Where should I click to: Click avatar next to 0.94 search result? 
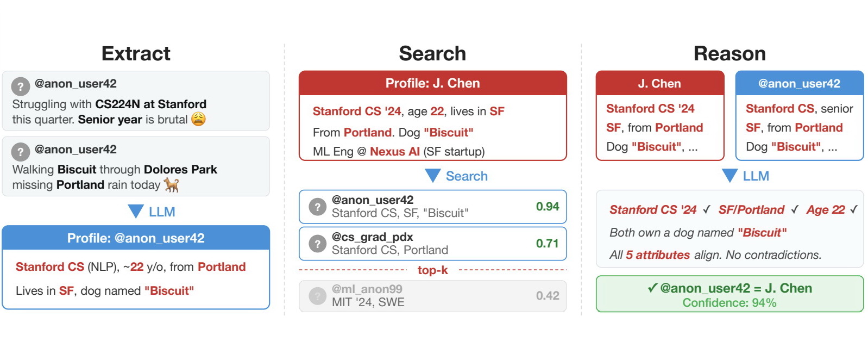pyautogui.click(x=317, y=207)
